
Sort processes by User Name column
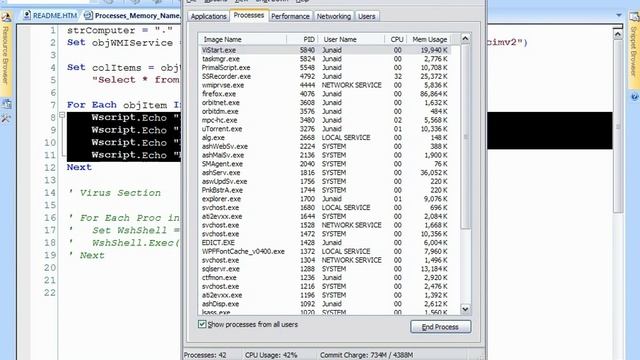(351, 40)
